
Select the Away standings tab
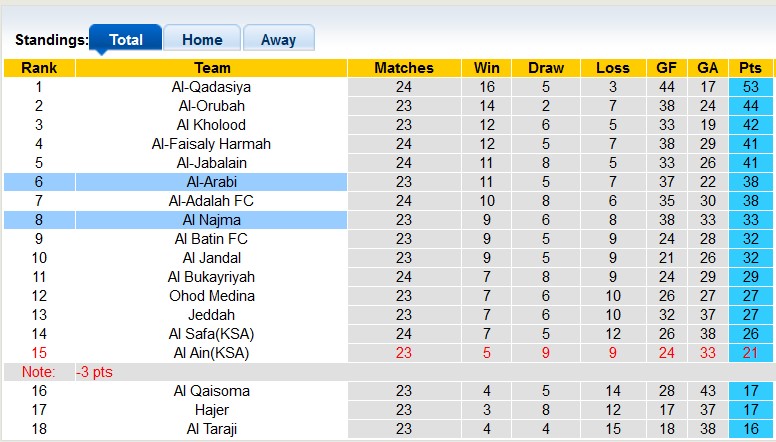pyautogui.click(x=278, y=40)
